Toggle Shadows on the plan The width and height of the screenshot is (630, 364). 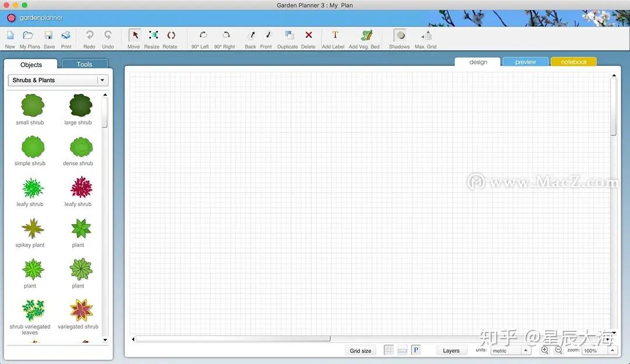pos(399,37)
